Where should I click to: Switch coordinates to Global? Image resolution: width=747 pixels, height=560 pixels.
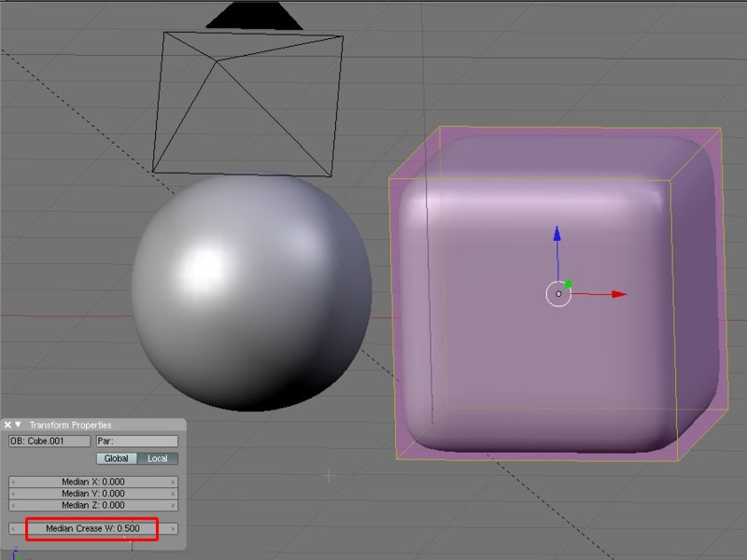(117, 458)
